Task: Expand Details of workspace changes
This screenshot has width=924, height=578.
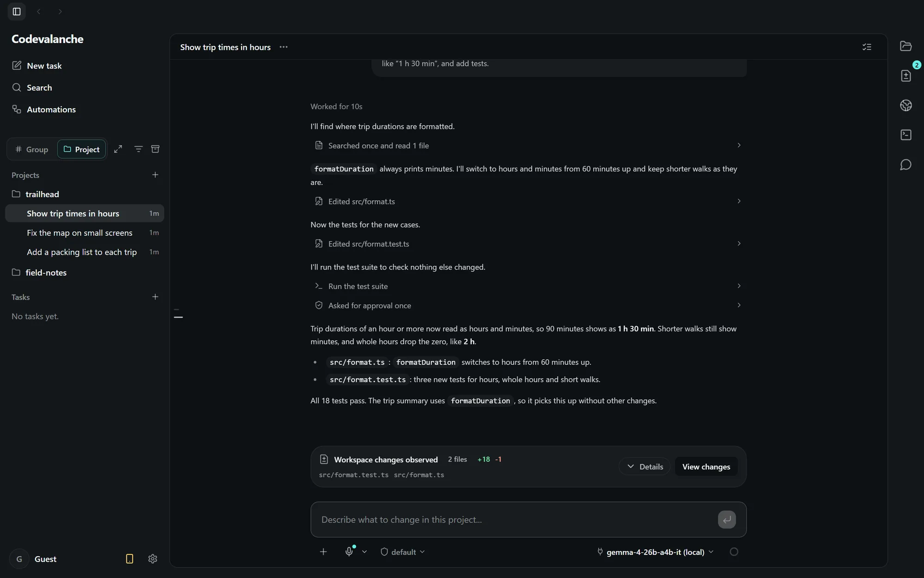Action: pos(644,467)
